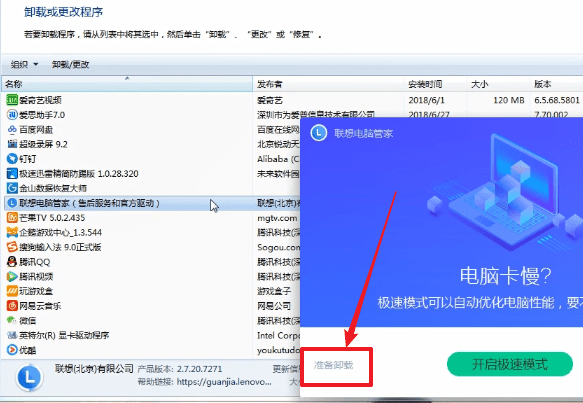The image size is (583, 403).
Task: Click the Lenovo logo in popup header
Action: tap(319, 133)
